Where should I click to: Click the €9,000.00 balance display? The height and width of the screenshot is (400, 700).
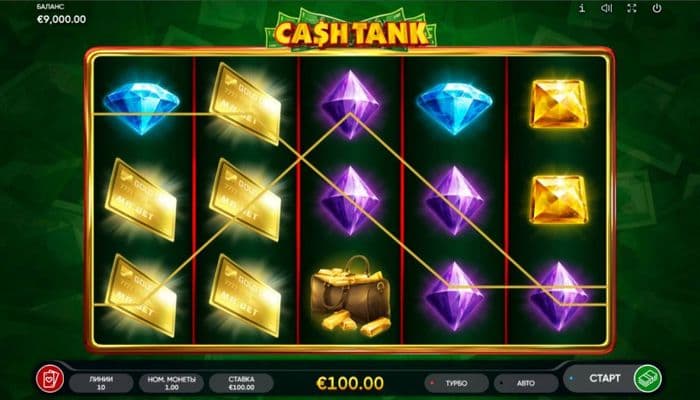click(62, 19)
